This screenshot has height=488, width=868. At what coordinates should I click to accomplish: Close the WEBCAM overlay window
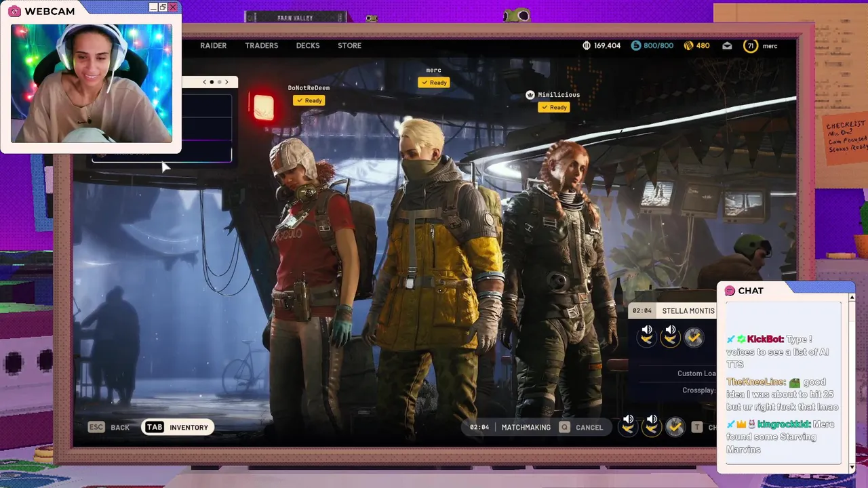tap(173, 7)
